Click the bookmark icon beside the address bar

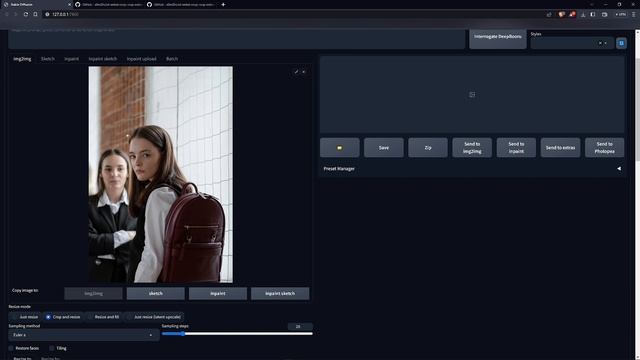36,14
